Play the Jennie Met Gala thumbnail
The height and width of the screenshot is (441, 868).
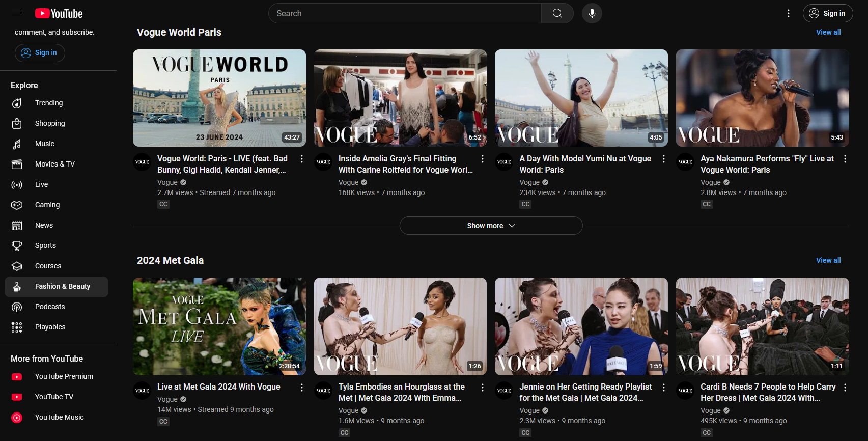pyautogui.click(x=581, y=326)
